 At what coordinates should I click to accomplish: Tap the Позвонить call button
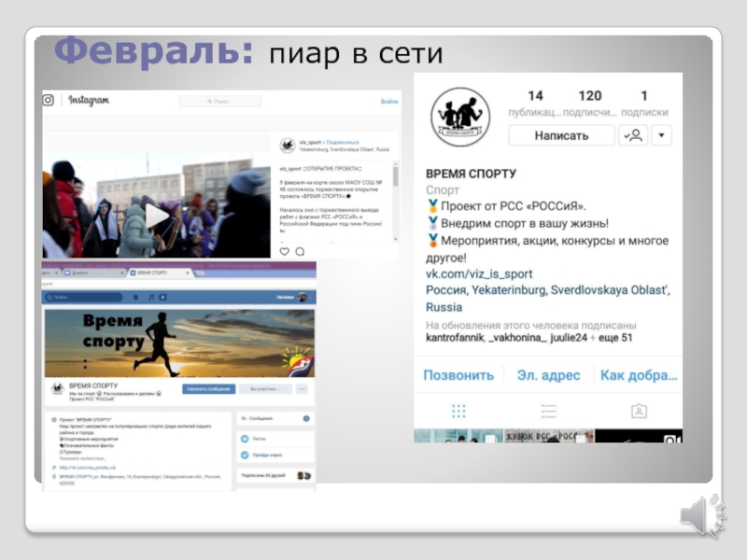pyautogui.click(x=458, y=375)
